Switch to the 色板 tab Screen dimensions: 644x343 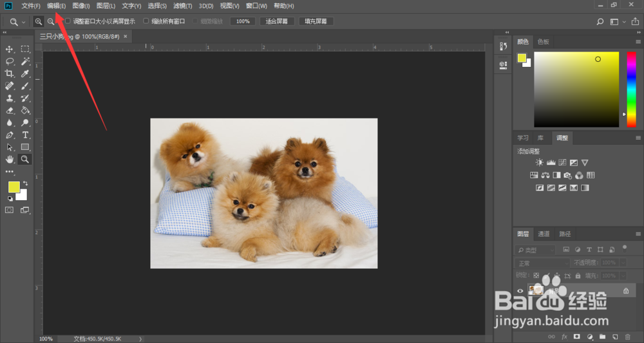point(544,41)
